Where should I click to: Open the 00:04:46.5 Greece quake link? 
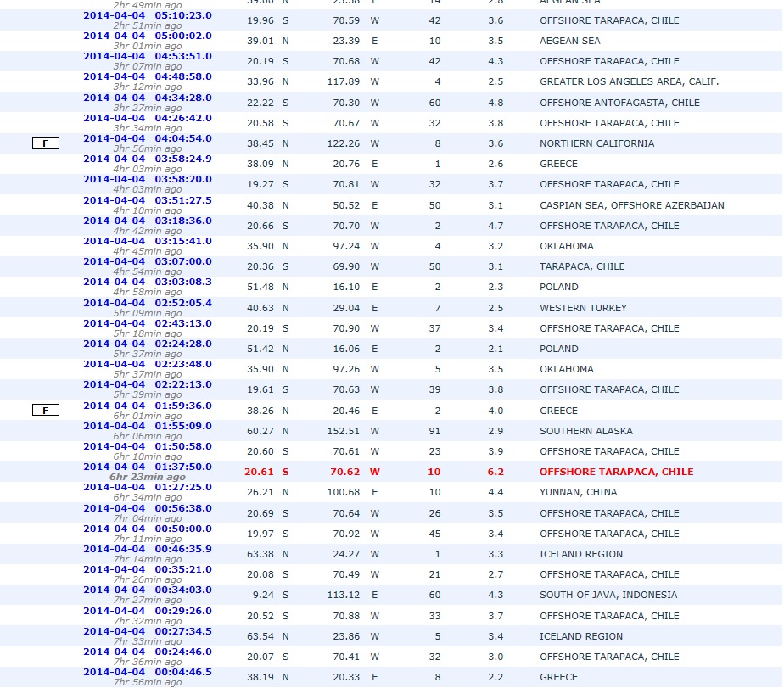148,673
